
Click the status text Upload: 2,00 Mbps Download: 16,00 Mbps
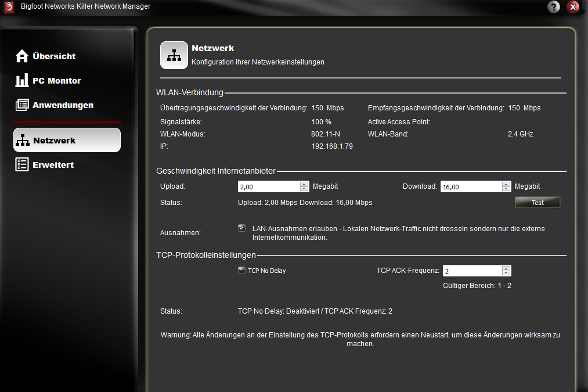tap(305, 203)
